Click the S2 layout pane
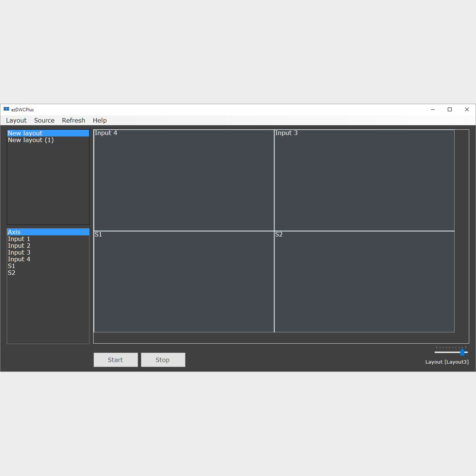 point(364,282)
